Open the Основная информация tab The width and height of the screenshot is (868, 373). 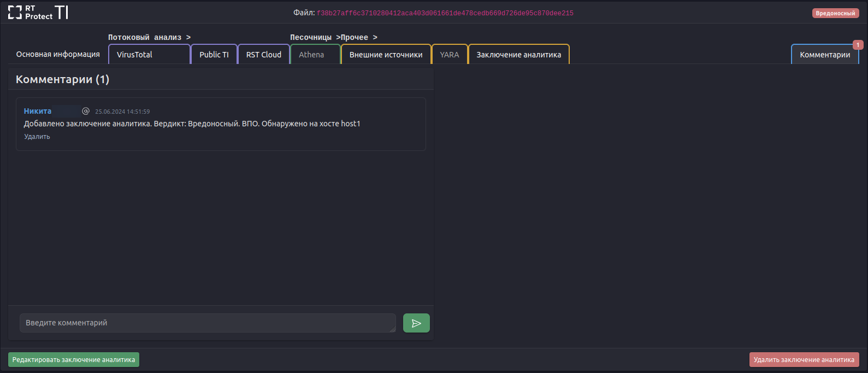point(58,55)
